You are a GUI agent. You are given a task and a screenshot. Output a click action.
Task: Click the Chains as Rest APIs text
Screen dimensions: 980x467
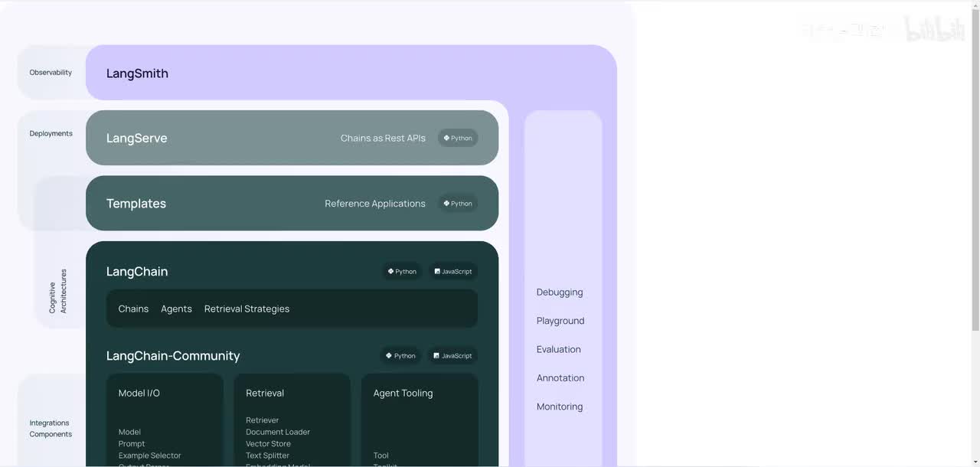pyautogui.click(x=383, y=139)
